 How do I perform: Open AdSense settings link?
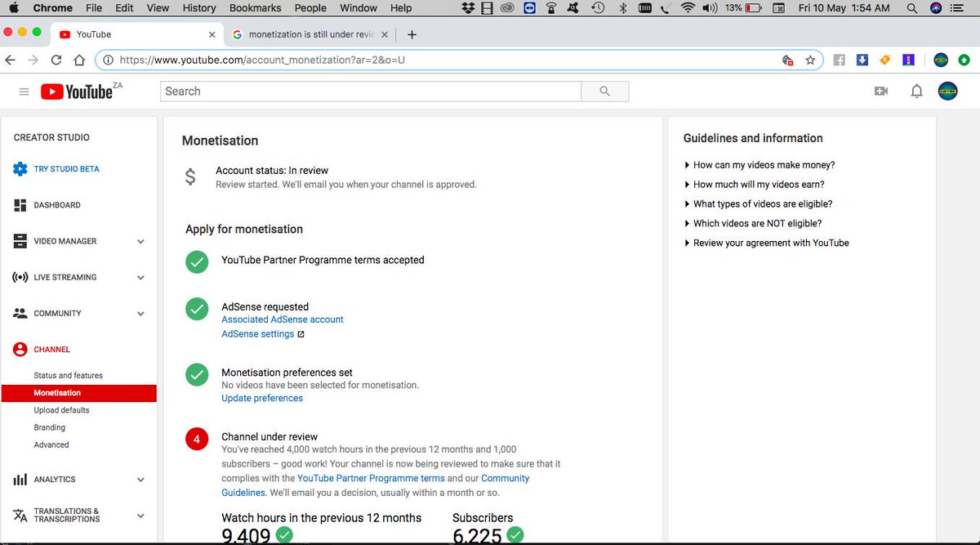tap(258, 334)
